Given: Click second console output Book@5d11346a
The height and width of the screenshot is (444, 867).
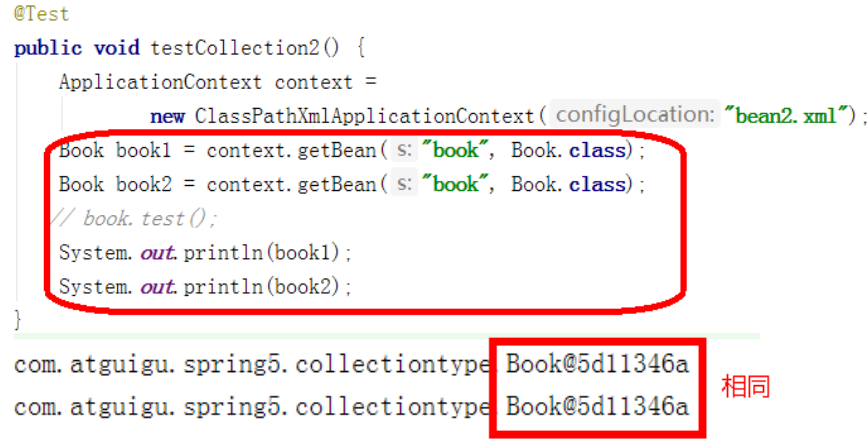Looking at the screenshot, I should pos(597,406).
